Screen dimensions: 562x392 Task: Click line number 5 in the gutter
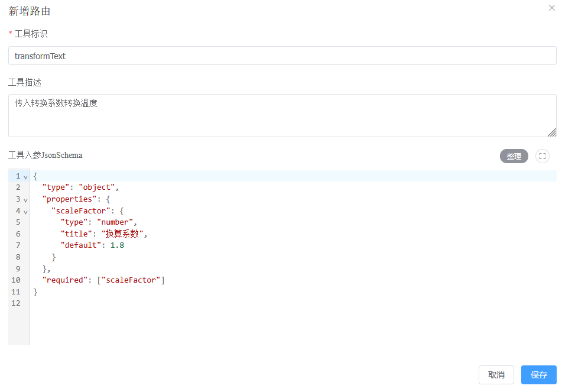[18, 222]
